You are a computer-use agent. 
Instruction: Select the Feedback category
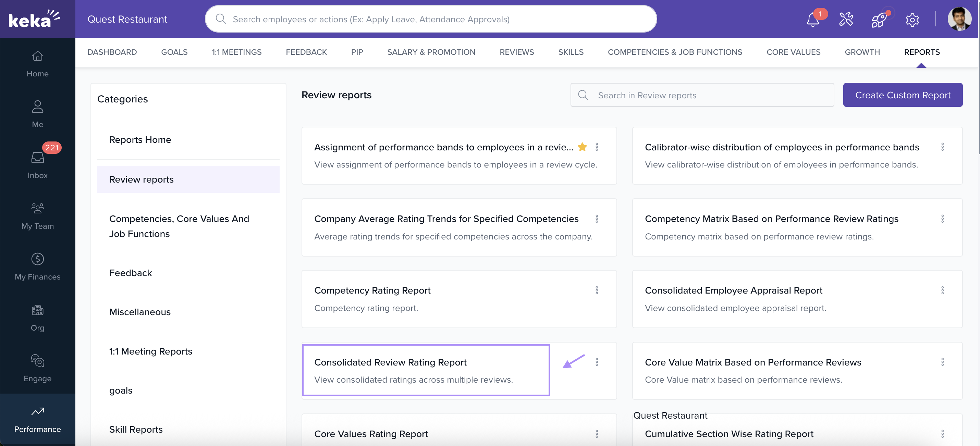[x=130, y=273]
